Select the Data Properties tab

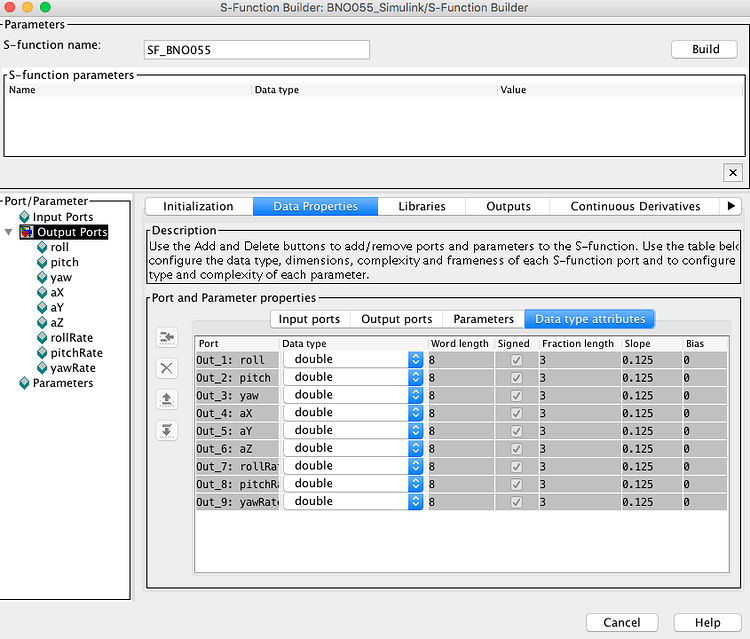click(315, 206)
